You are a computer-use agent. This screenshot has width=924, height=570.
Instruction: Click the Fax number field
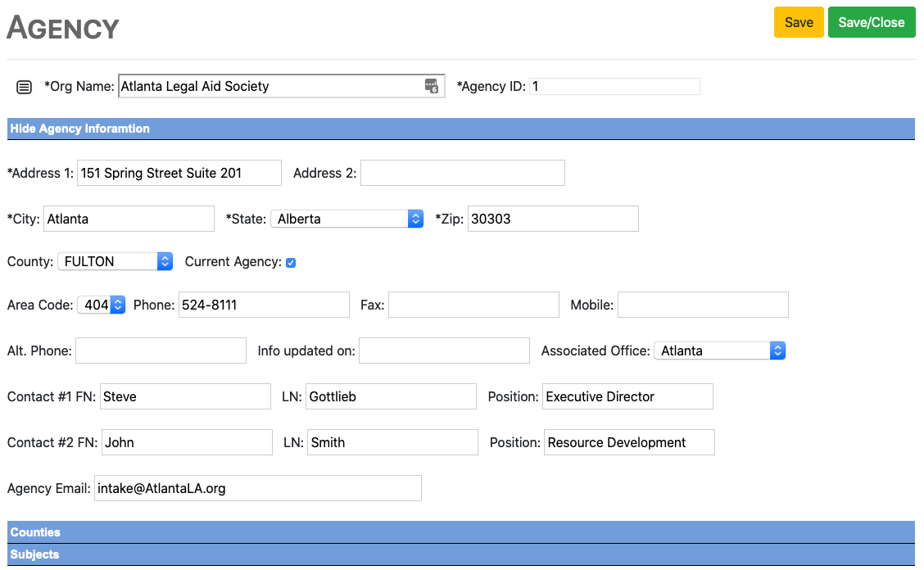[473, 305]
